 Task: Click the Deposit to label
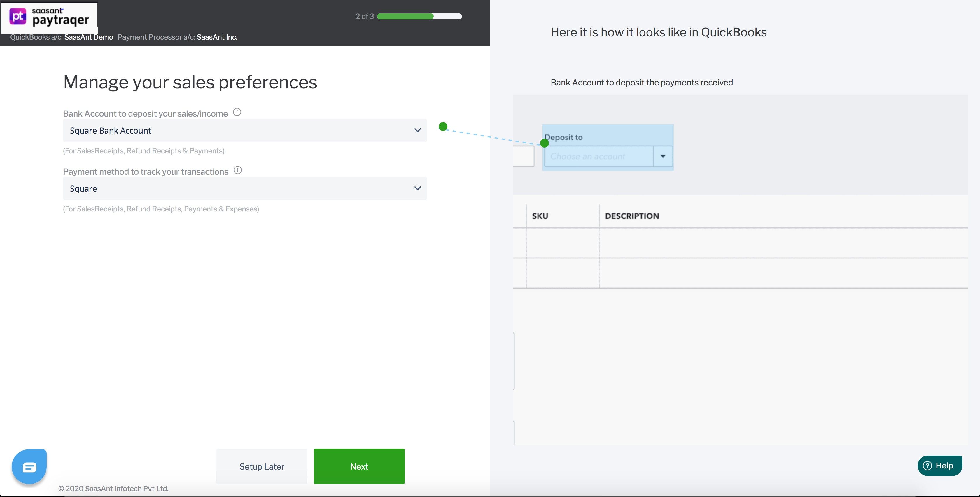pos(563,137)
